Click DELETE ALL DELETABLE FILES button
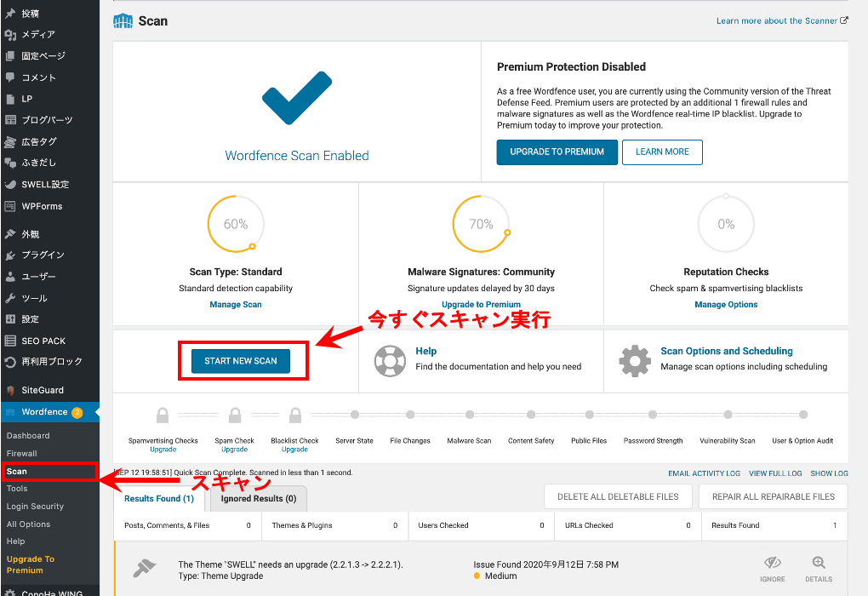The width and height of the screenshot is (868, 596). [618, 497]
